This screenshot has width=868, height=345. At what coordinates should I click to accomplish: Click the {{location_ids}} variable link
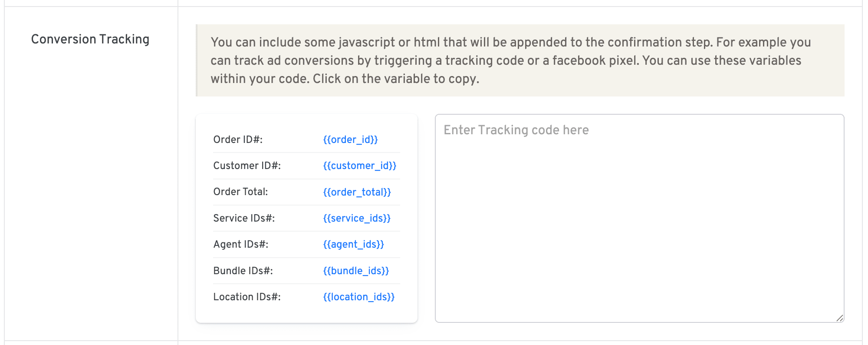coord(358,297)
